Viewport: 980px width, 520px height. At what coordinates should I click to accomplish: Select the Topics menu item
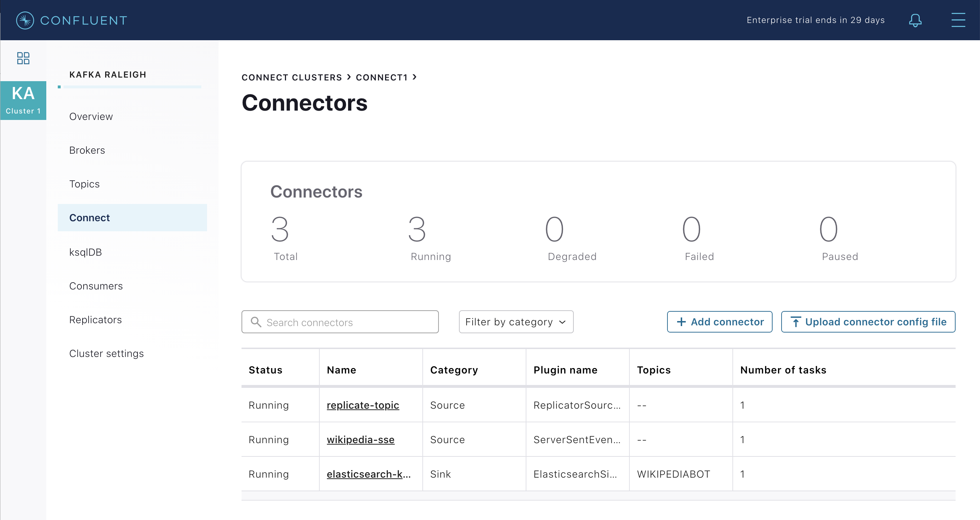85,184
